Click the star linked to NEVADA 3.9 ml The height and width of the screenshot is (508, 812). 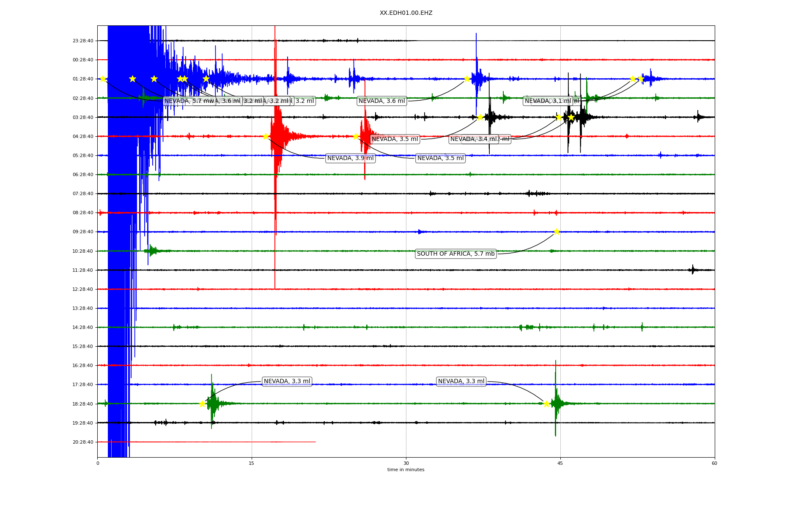pos(266,136)
